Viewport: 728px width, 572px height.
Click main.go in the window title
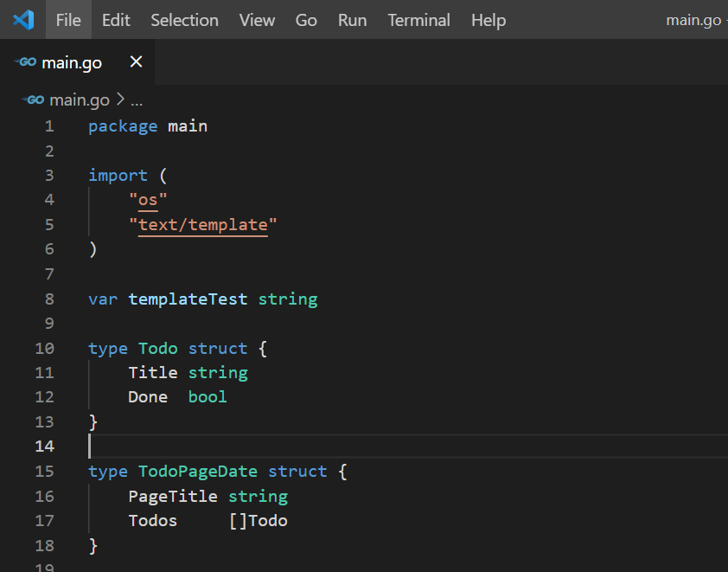(x=693, y=20)
